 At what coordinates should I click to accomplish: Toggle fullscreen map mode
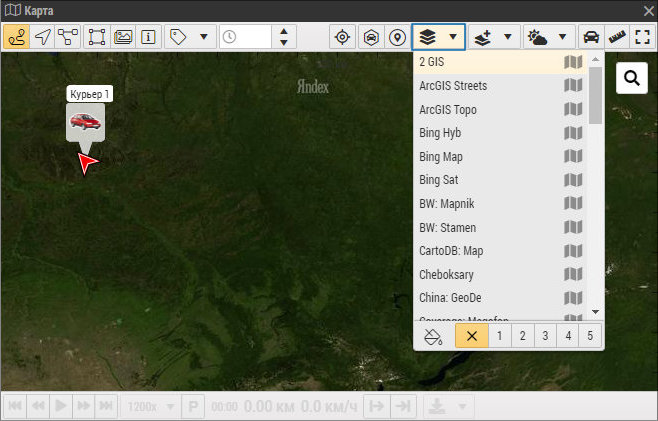pyautogui.click(x=642, y=37)
